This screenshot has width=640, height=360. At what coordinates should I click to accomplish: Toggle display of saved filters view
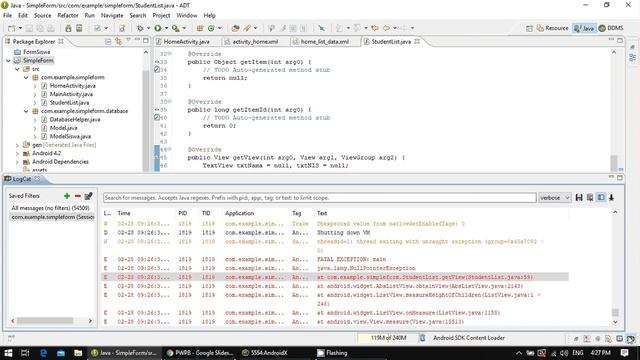click(601, 198)
